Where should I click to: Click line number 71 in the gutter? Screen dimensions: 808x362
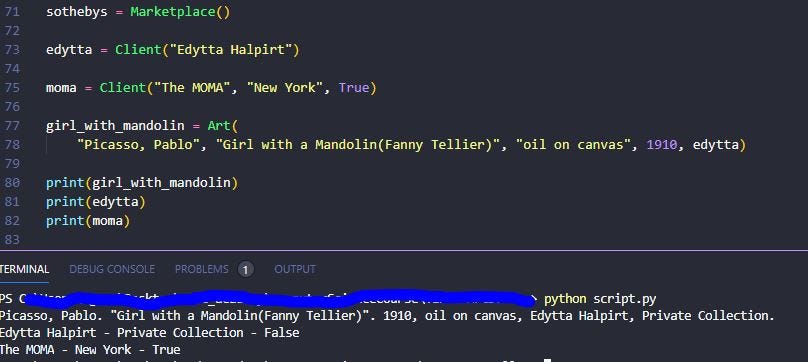[x=11, y=12]
